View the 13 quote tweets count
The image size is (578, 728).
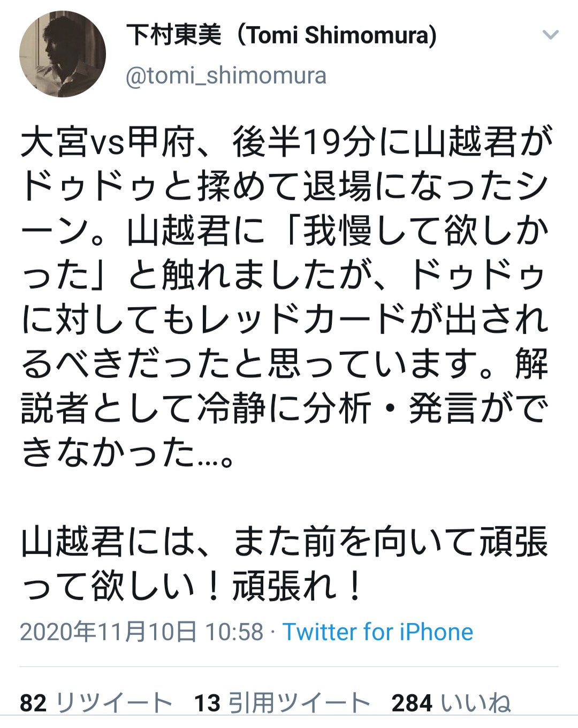point(207,703)
